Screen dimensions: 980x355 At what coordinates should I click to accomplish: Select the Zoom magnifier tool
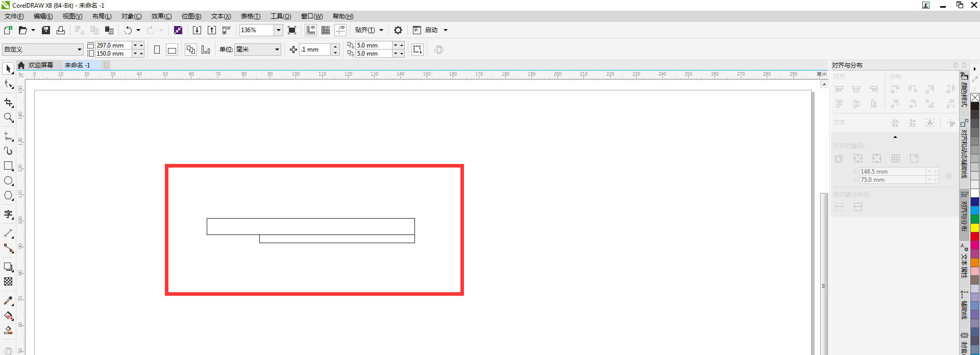pyautogui.click(x=8, y=118)
